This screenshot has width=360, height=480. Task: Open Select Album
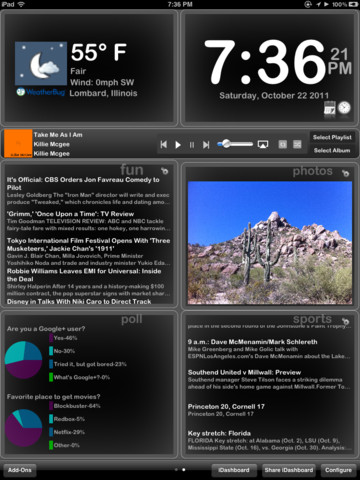click(332, 150)
